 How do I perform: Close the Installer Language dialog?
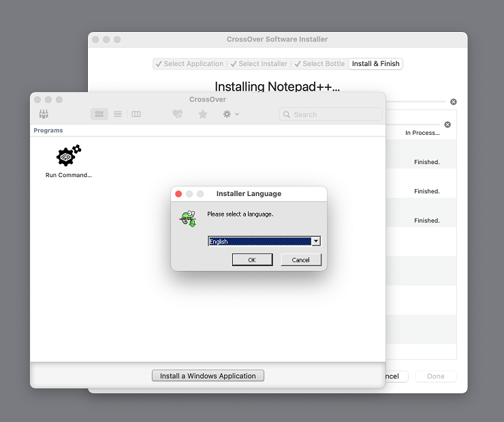[178, 194]
